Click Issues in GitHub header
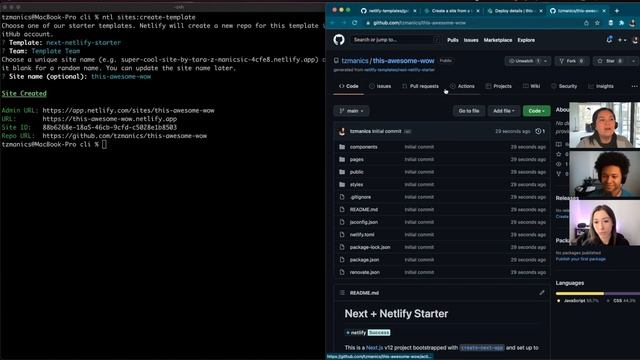The image size is (640, 360). 471,40
